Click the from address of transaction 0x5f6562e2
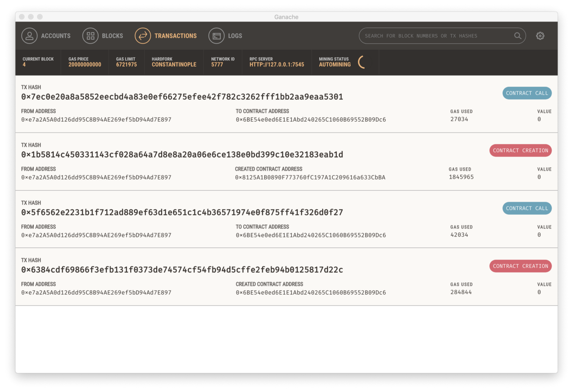 [96, 235]
